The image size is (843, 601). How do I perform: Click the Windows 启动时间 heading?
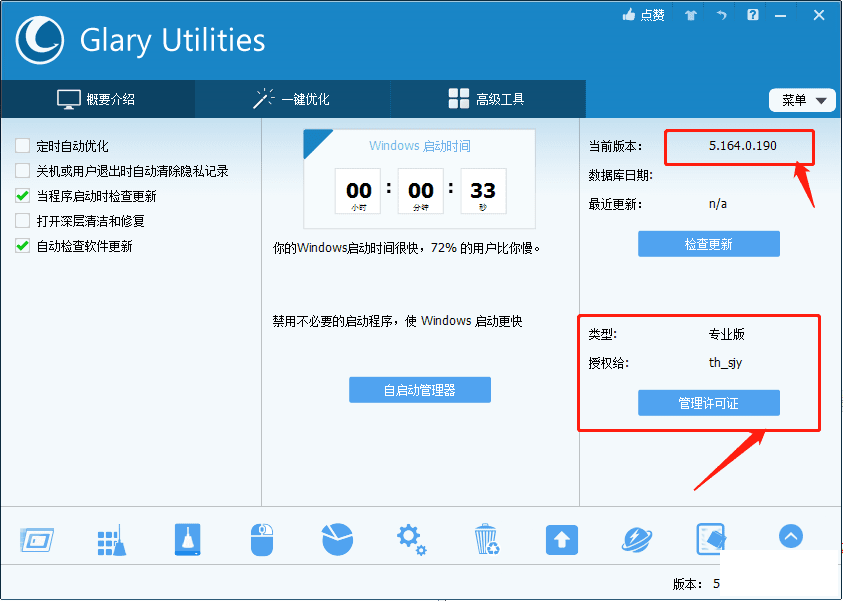click(x=419, y=146)
